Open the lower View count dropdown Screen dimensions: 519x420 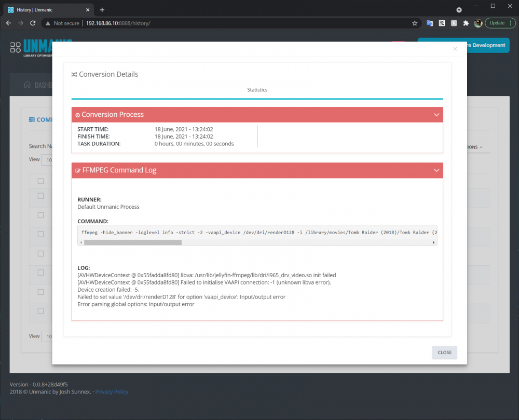coord(47,336)
